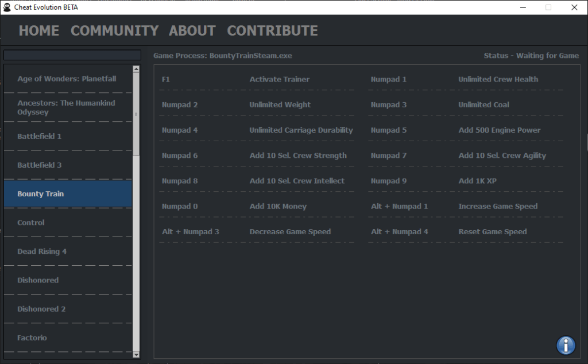Click the Alt + Numpad 1 hotkey label

pos(400,206)
